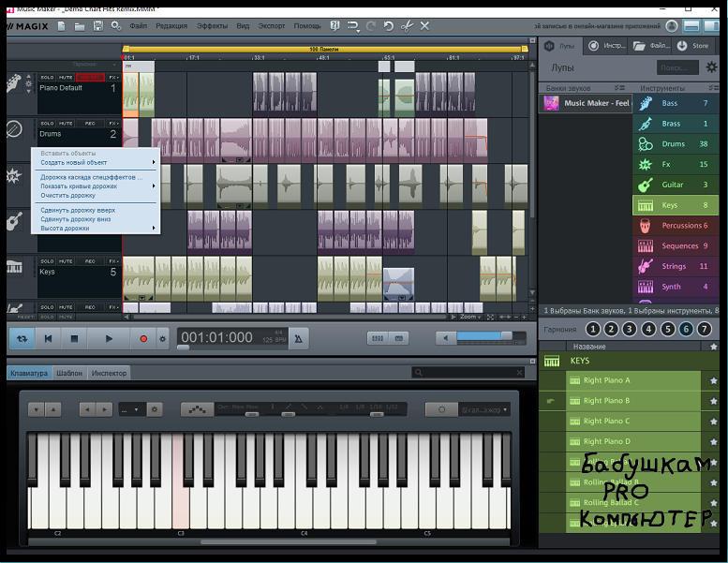Click the Keys track keyboard icon
The width and height of the screenshot is (728, 563).
coord(14,267)
